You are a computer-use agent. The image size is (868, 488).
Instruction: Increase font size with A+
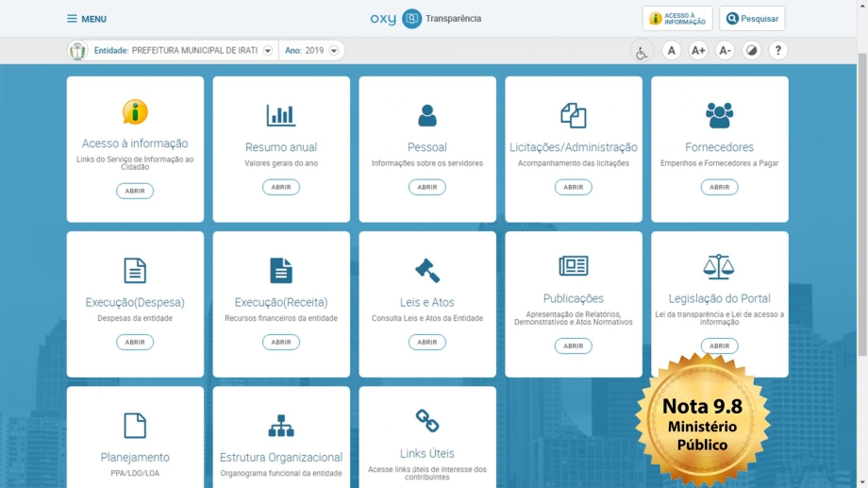[x=698, y=50]
